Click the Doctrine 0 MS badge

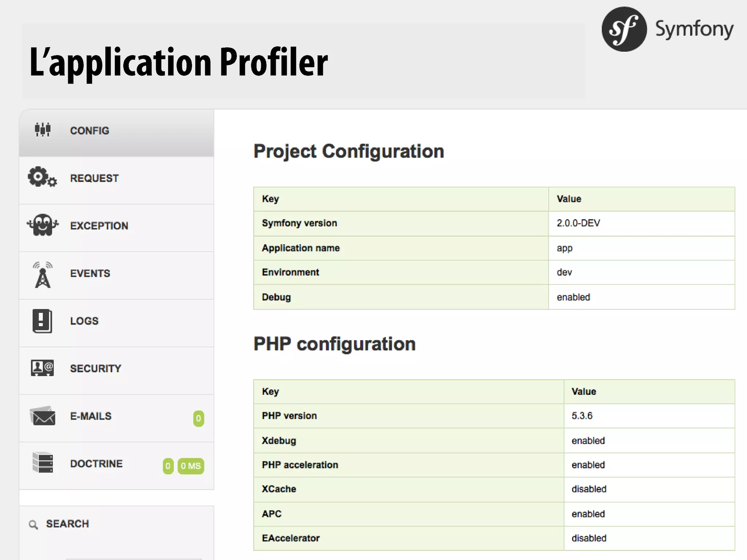click(190, 466)
